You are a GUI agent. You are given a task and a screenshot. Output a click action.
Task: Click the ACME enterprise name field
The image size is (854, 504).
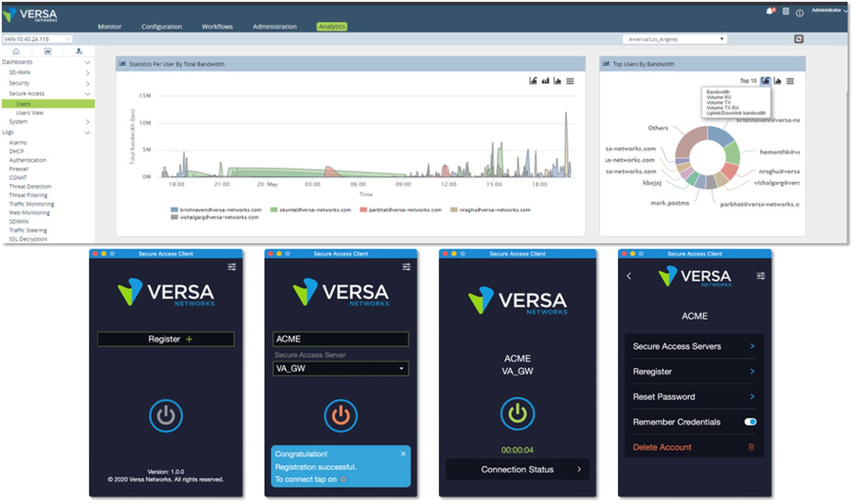pos(341,339)
